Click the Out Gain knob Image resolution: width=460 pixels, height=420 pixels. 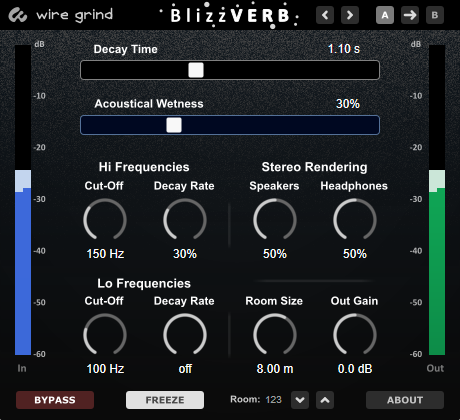pyautogui.click(x=355, y=335)
